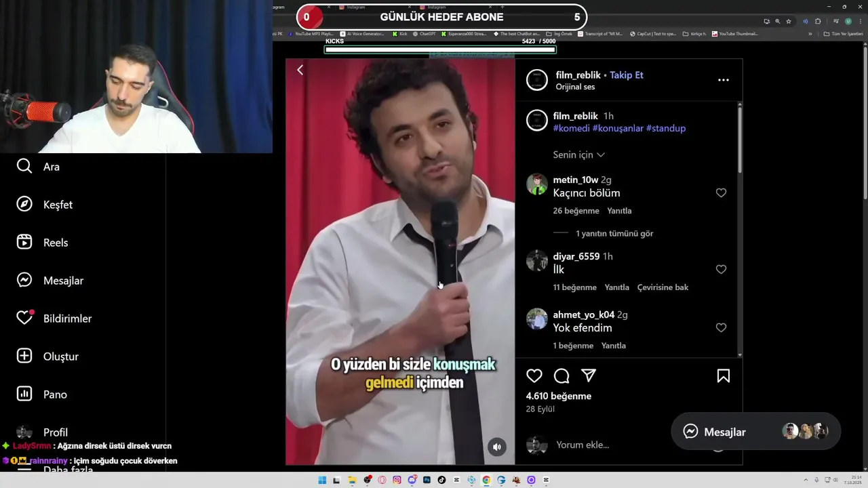Image resolution: width=868 pixels, height=488 pixels.
Task: Click #standup hashtag link
Action: [x=666, y=128]
